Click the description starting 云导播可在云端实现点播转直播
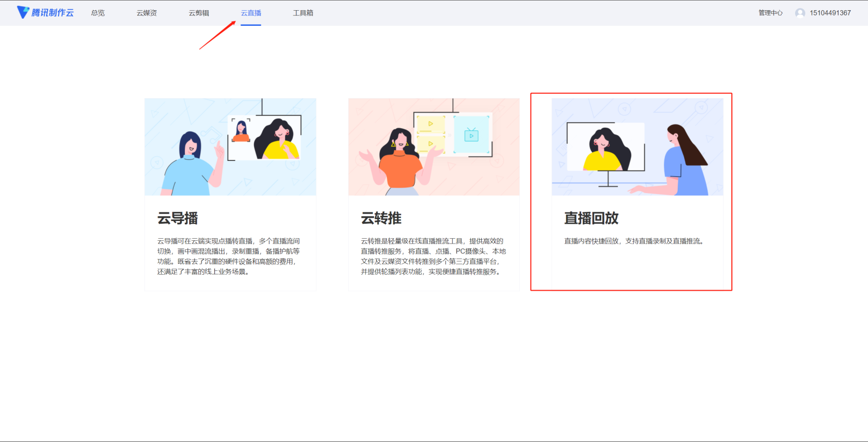868x442 pixels. tap(228, 256)
